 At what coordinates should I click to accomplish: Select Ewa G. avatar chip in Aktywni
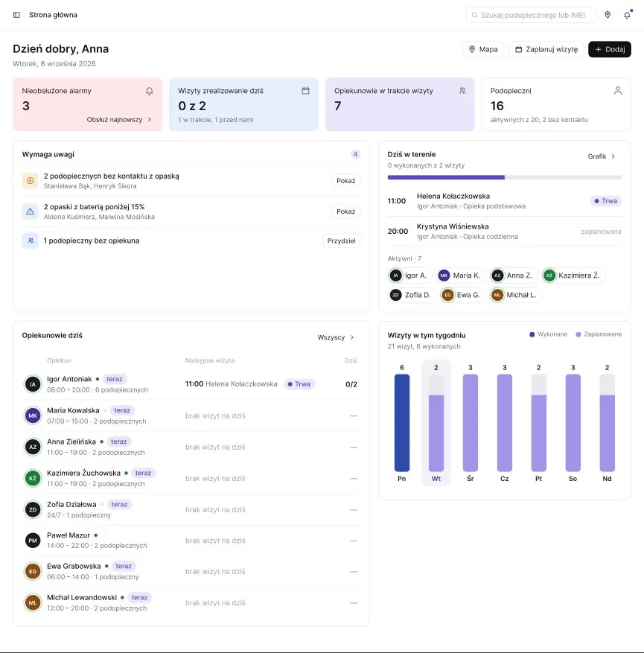(x=462, y=295)
